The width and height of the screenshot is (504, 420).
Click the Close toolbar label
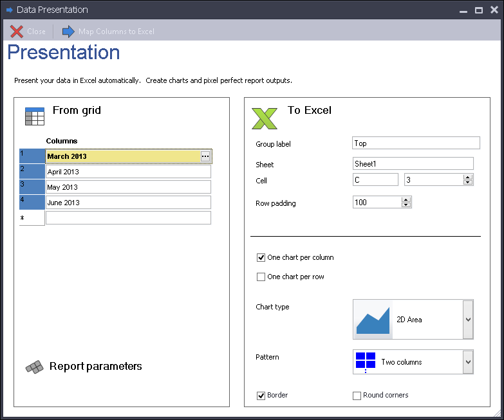pos(36,32)
